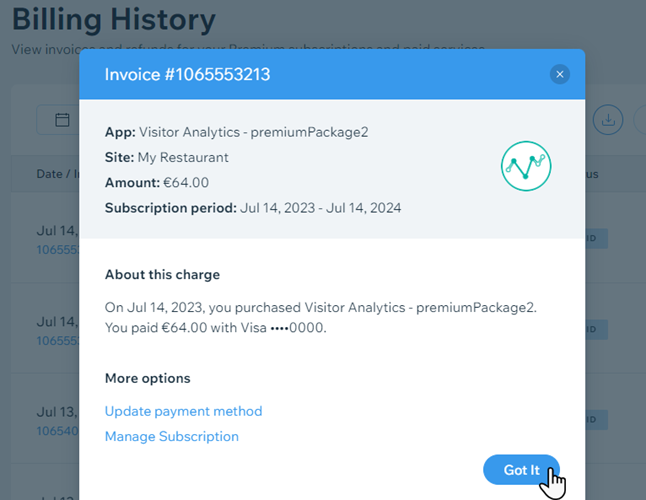Open the calendar date filter icon
The height and width of the screenshot is (500, 646).
tap(62, 120)
